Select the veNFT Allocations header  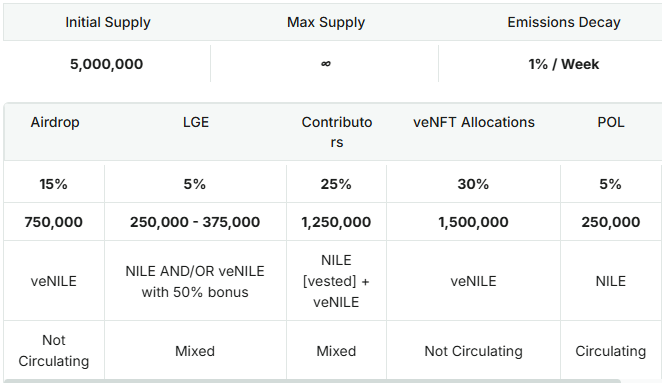pos(474,122)
